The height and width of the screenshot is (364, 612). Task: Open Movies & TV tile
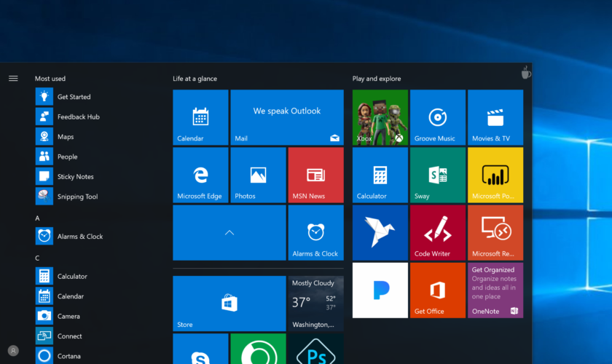495,117
